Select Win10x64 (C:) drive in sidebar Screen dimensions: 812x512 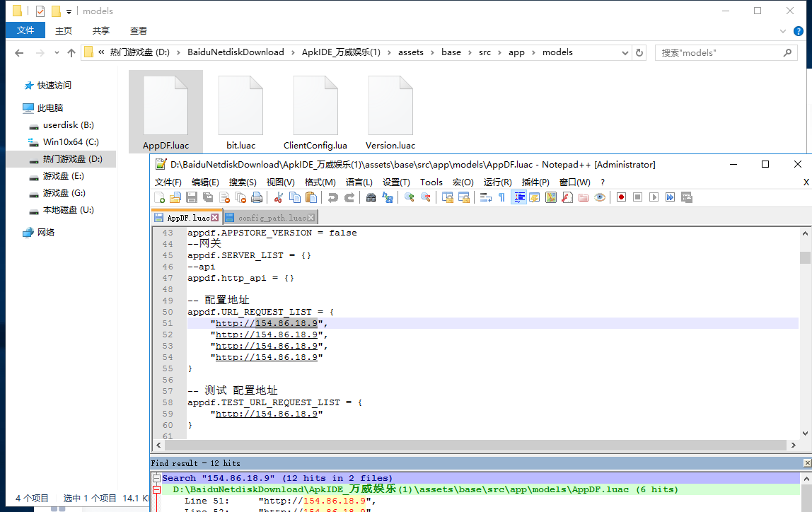(x=71, y=142)
